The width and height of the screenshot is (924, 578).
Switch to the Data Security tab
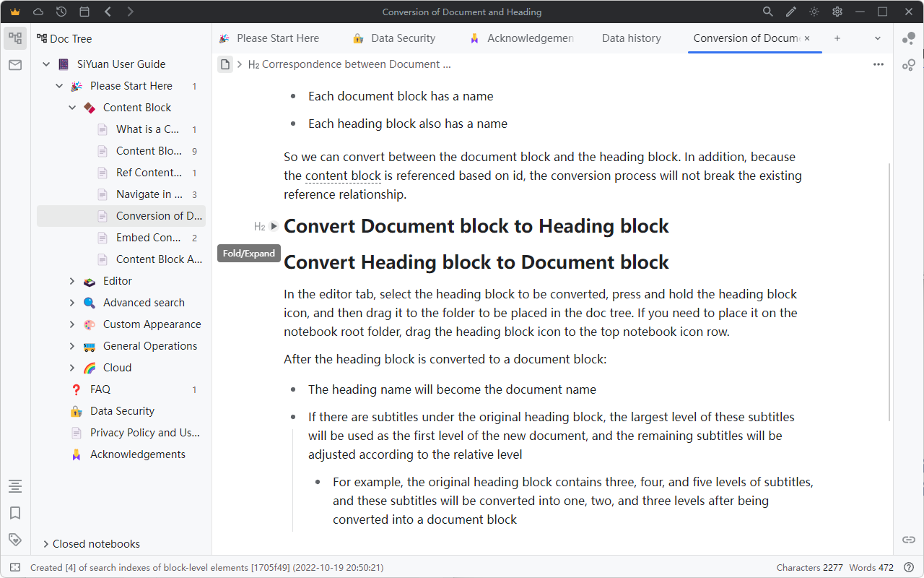click(403, 38)
